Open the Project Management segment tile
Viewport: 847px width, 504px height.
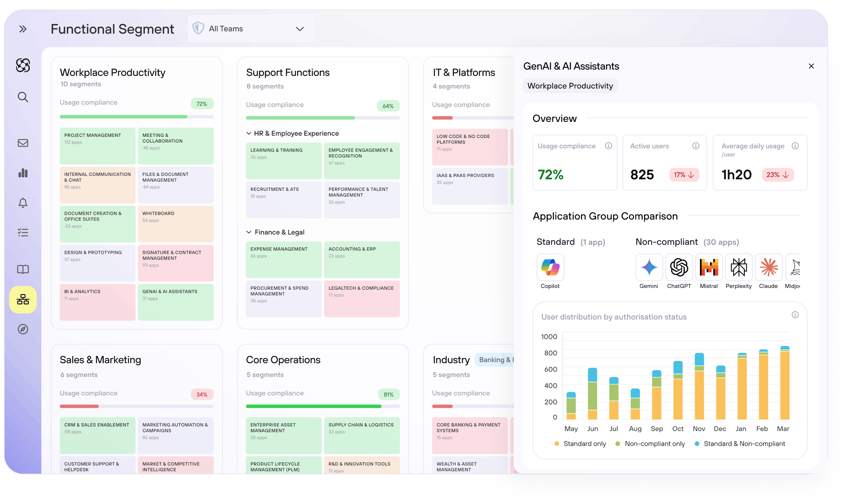(x=97, y=146)
